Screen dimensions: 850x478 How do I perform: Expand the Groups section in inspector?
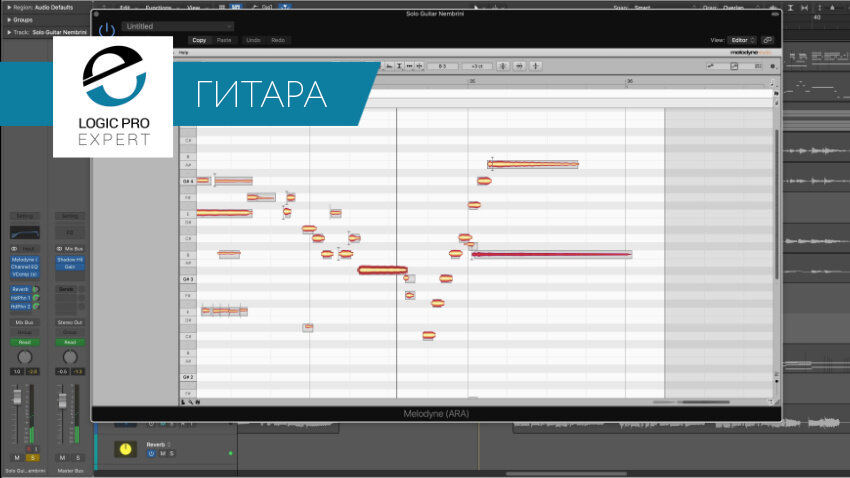point(20,20)
